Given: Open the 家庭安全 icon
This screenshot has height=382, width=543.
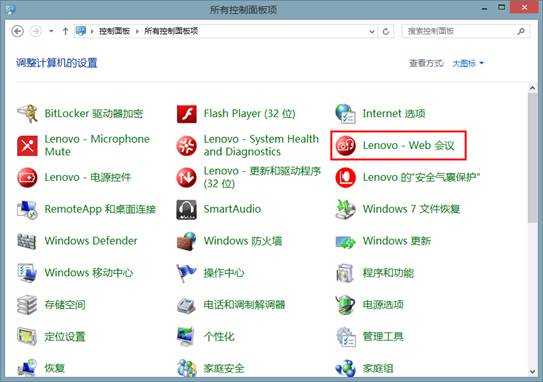Looking at the screenshot, I should (187, 368).
